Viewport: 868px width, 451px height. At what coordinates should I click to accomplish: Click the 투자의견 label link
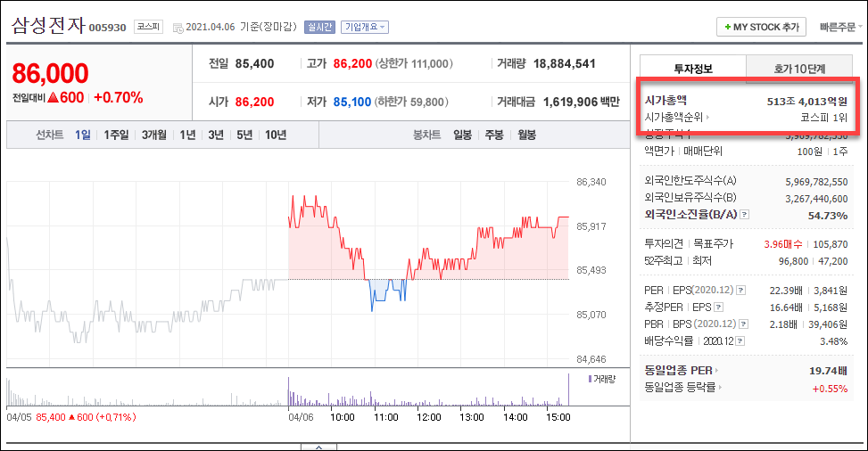(x=664, y=243)
